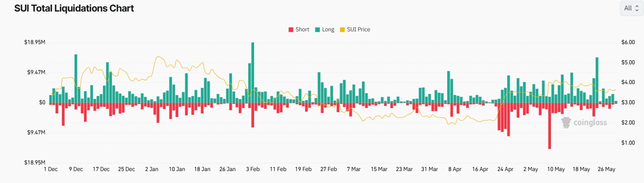Click the tall green bar above 9 Dec
Screen dimensions: 644x183
(76, 78)
